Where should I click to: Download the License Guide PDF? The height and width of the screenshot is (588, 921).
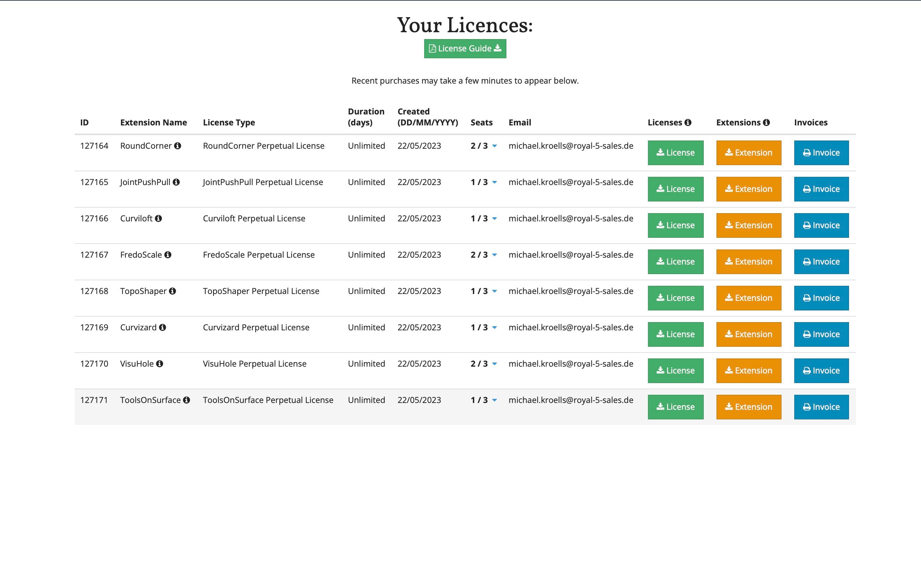(465, 49)
